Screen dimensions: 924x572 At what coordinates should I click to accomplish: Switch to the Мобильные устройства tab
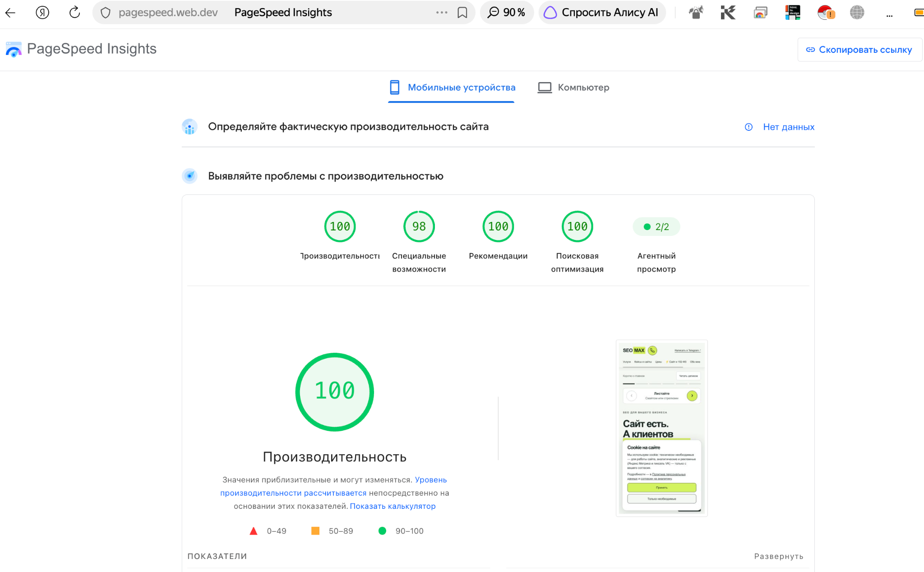point(452,88)
